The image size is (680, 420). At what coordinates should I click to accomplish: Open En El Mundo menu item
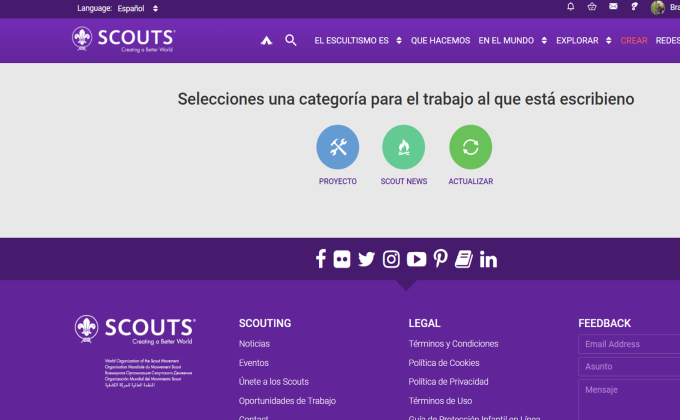506,41
